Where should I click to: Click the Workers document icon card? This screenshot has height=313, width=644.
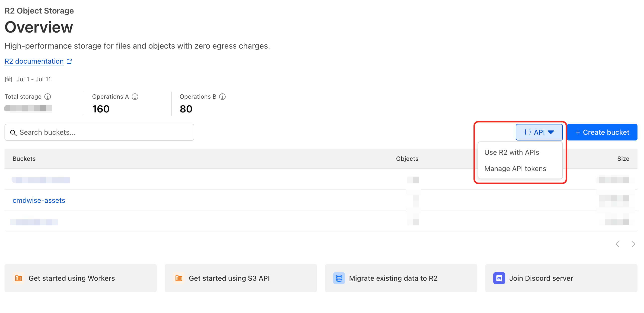point(19,278)
